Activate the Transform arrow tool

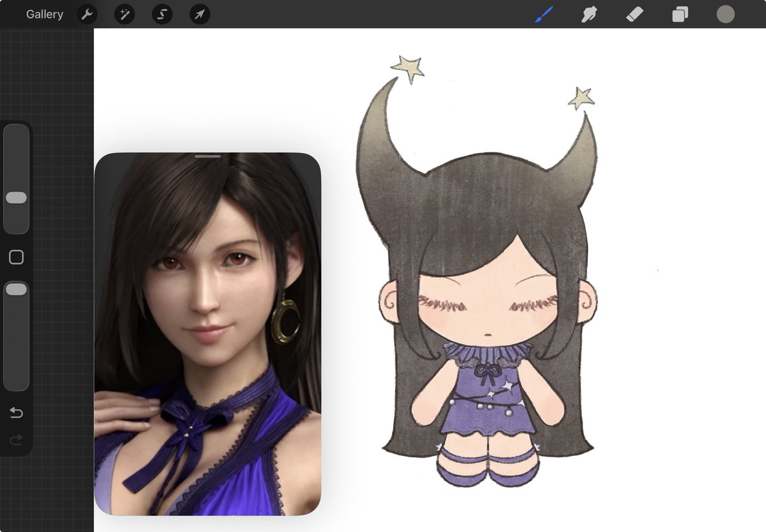pyautogui.click(x=200, y=14)
